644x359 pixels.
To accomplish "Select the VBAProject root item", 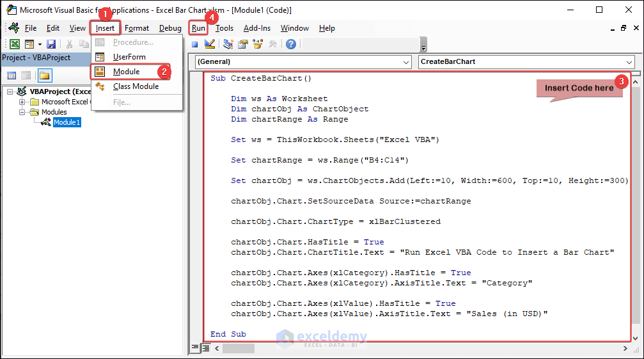I will pos(60,92).
